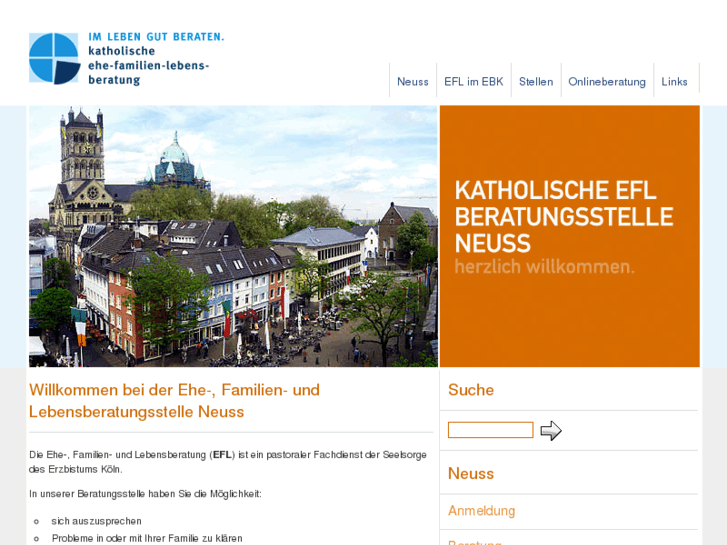727x545 pixels.
Task: Go to Onlineberatung in the top menu
Action: tap(606, 82)
